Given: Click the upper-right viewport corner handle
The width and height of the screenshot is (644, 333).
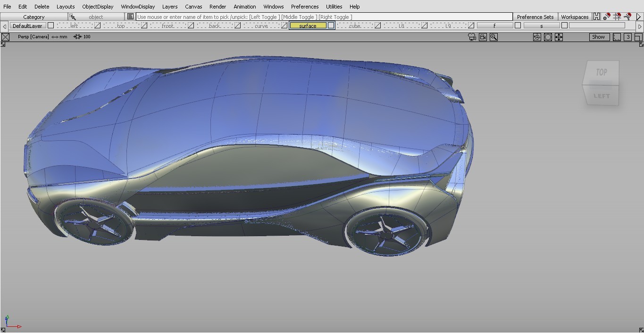Looking at the screenshot, I should tap(641, 44).
